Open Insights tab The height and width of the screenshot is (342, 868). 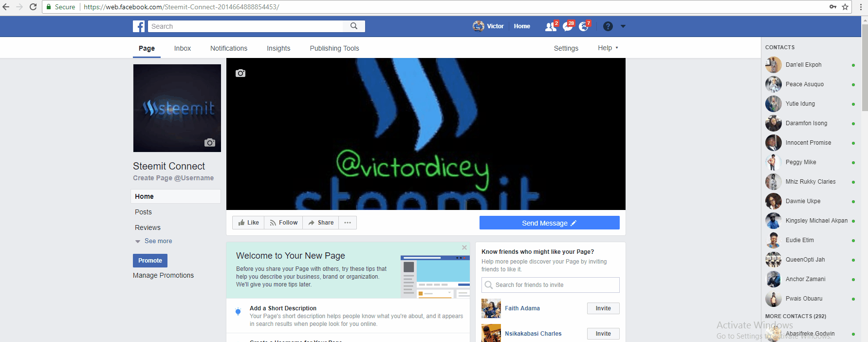[278, 48]
